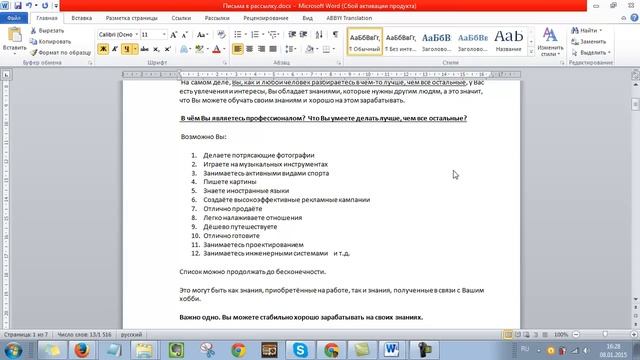Viewport: 640px width, 360px height.
Task: Switch to the Ссылки (References) tab
Action: tap(181, 18)
